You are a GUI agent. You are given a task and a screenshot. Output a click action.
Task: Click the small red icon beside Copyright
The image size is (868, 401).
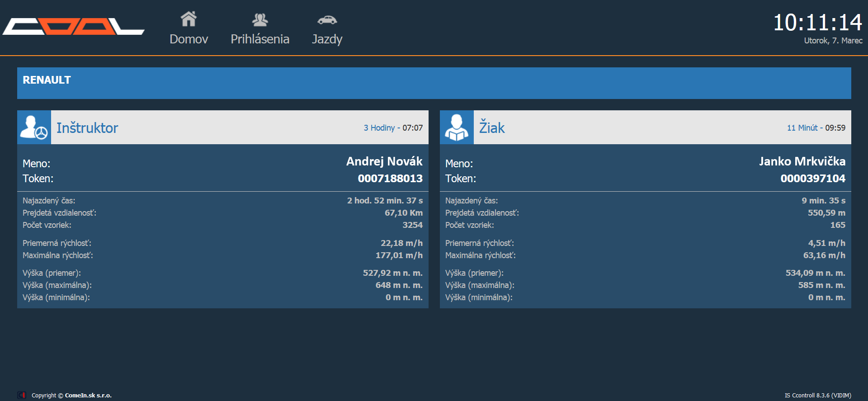pos(22,395)
